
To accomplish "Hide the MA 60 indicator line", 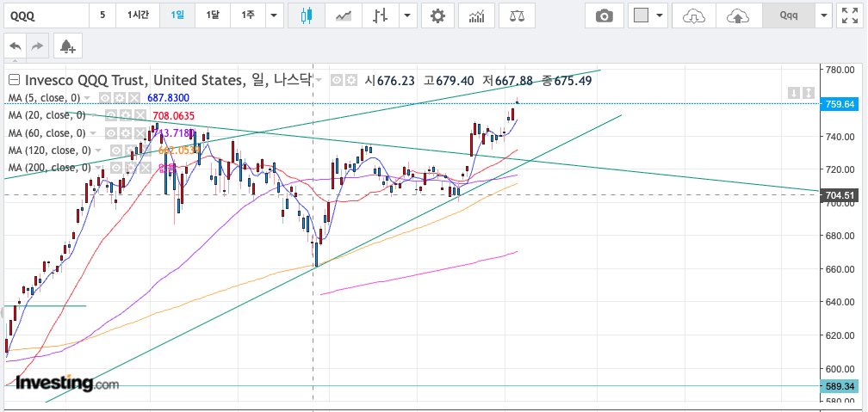I will coord(111,132).
